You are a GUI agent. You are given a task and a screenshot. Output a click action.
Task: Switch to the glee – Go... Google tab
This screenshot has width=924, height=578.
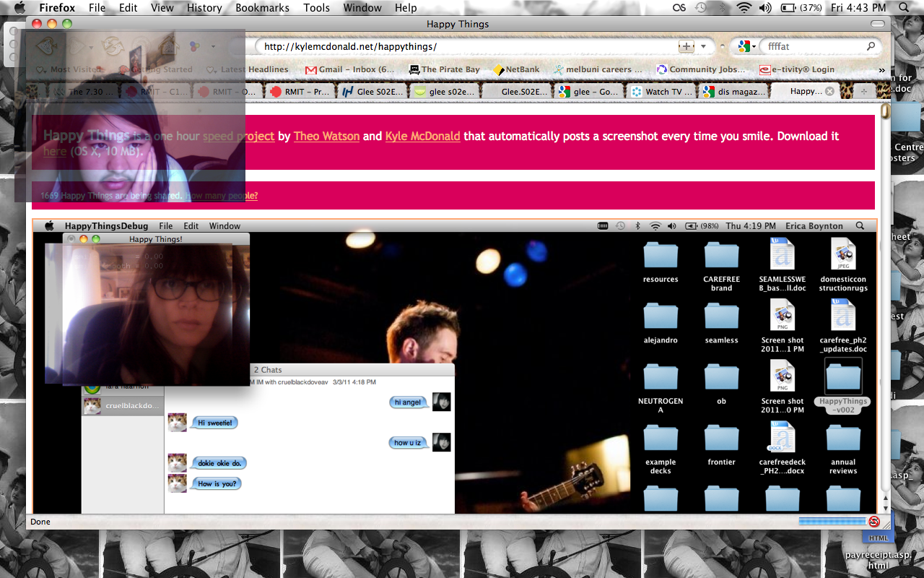[588, 92]
